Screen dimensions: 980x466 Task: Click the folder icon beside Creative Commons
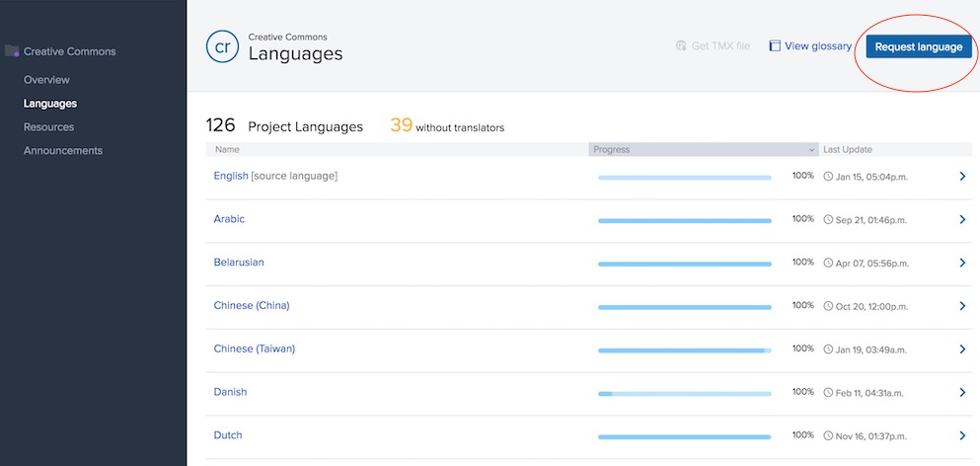(x=12, y=51)
